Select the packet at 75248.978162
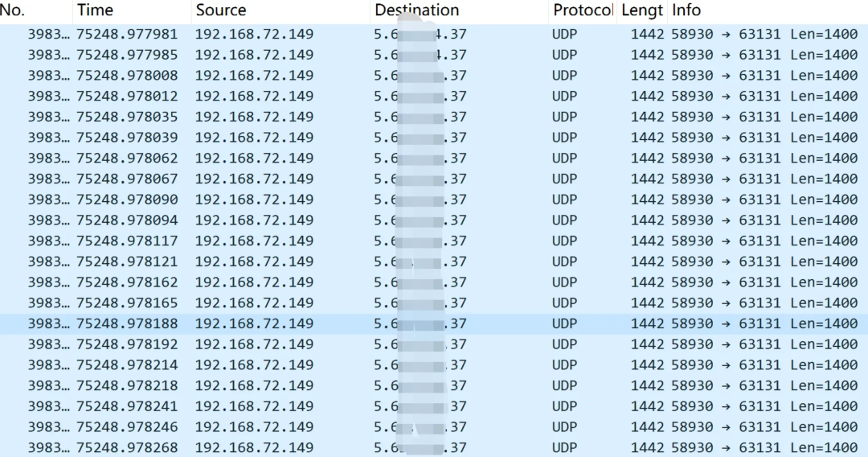This screenshot has height=457, width=868. pyautogui.click(x=127, y=282)
